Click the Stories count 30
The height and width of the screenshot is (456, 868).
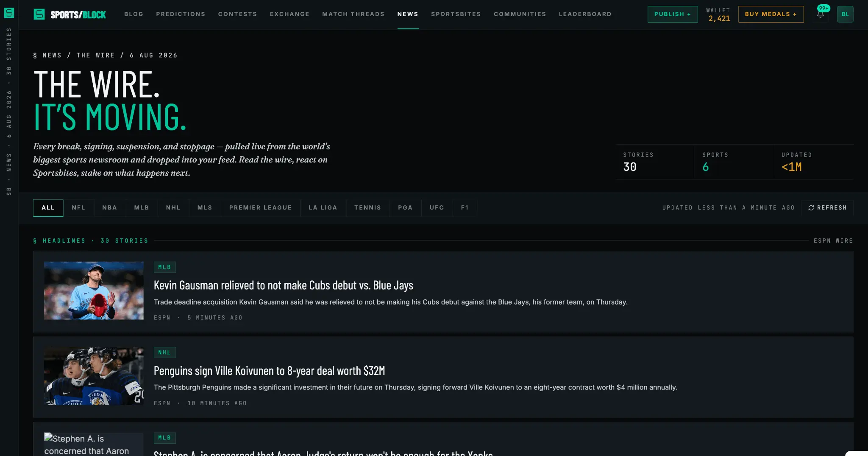[630, 167]
